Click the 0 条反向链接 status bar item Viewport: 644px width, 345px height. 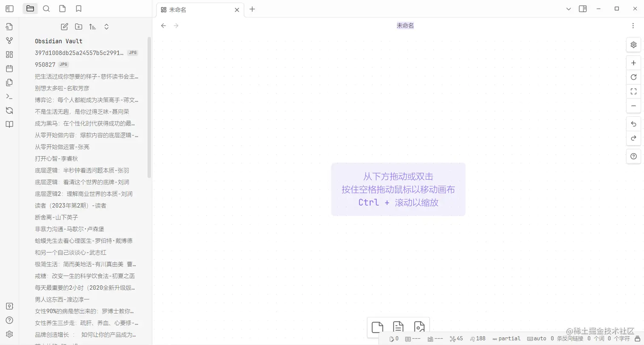pos(567,339)
